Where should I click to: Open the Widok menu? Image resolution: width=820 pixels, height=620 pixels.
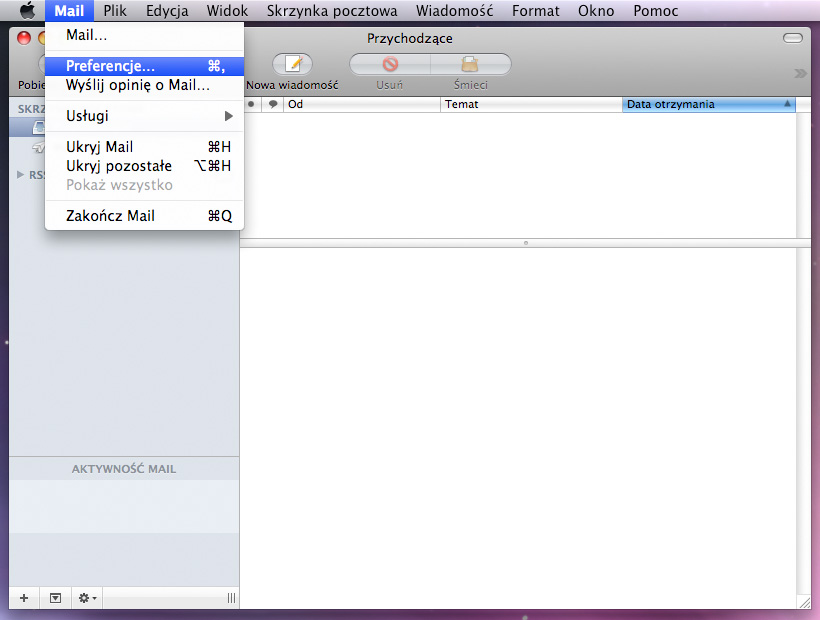(x=227, y=10)
